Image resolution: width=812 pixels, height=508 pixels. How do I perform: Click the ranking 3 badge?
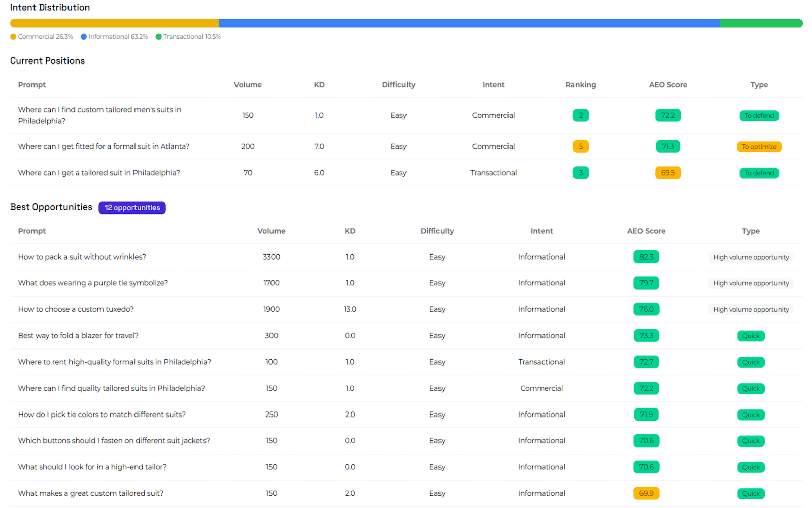click(x=581, y=173)
